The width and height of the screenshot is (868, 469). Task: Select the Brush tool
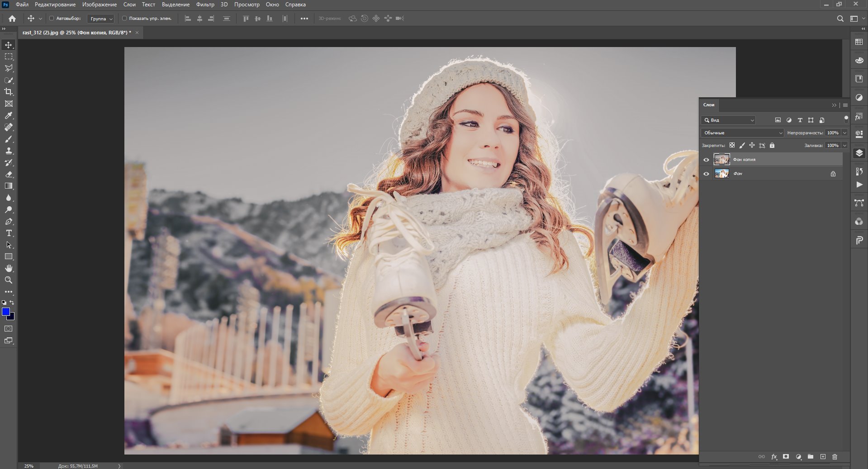click(x=9, y=139)
